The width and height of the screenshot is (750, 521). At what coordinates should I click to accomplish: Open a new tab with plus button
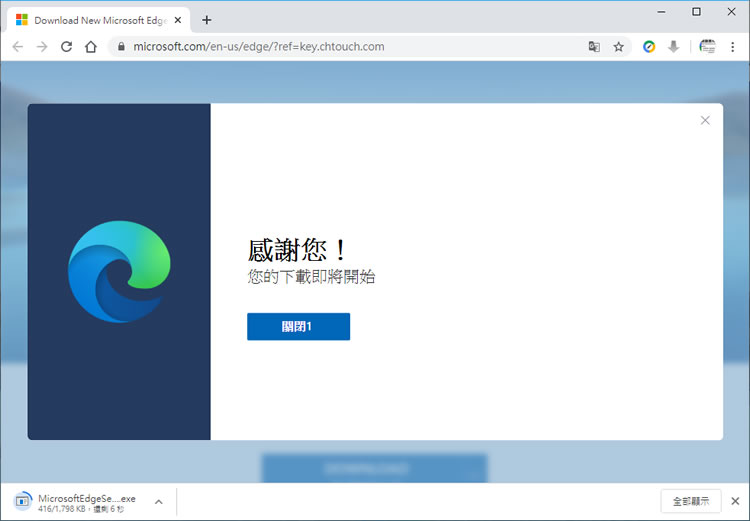[207, 20]
